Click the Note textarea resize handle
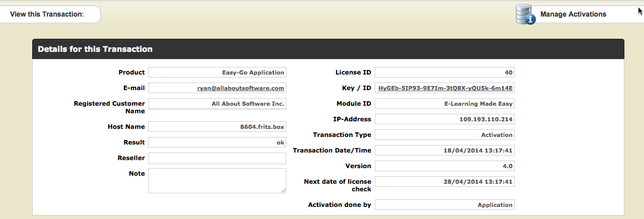This screenshot has height=219, width=644. coord(284,191)
